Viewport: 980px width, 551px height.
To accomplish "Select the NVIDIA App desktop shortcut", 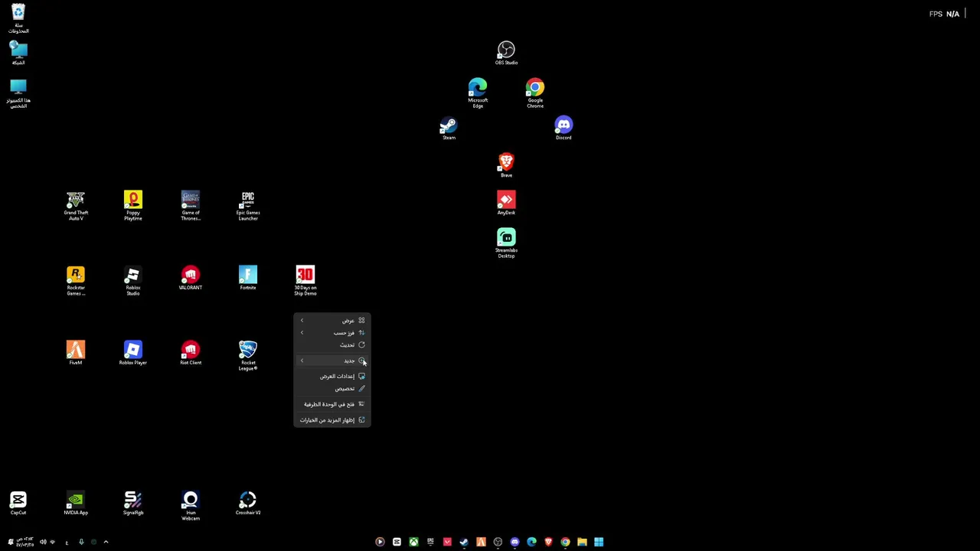I will tap(76, 503).
